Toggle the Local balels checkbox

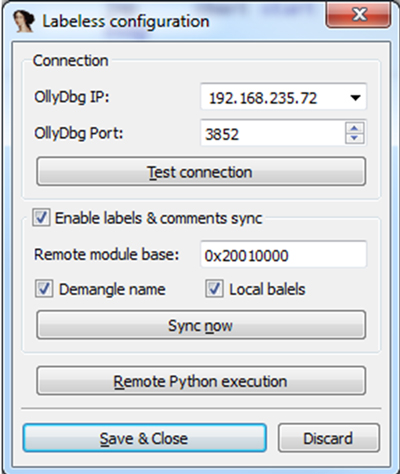tap(214, 289)
